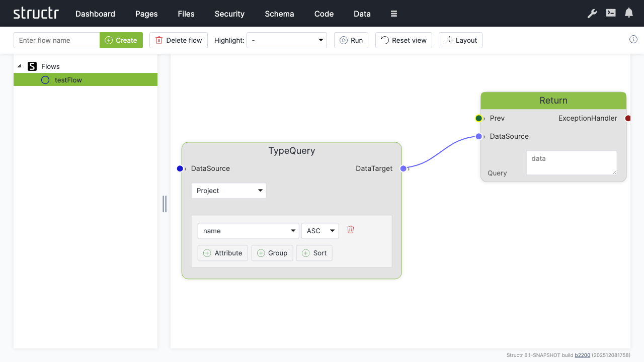The image size is (644, 362).
Task: Open the admin console terminal icon
Action: 611,14
